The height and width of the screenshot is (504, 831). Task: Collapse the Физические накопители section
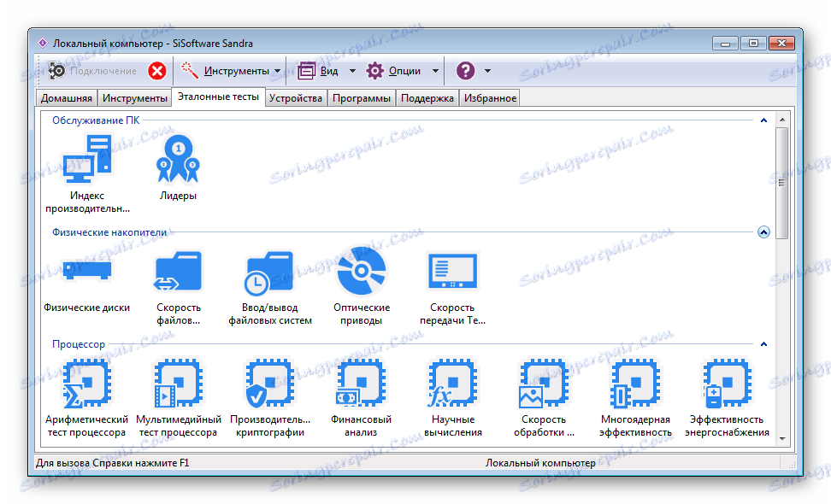point(763,231)
